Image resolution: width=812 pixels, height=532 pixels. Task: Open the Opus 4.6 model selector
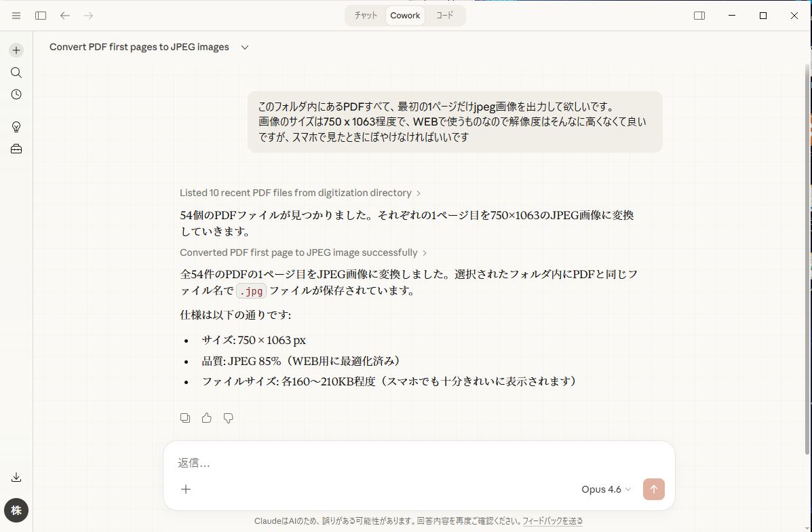(606, 489)
